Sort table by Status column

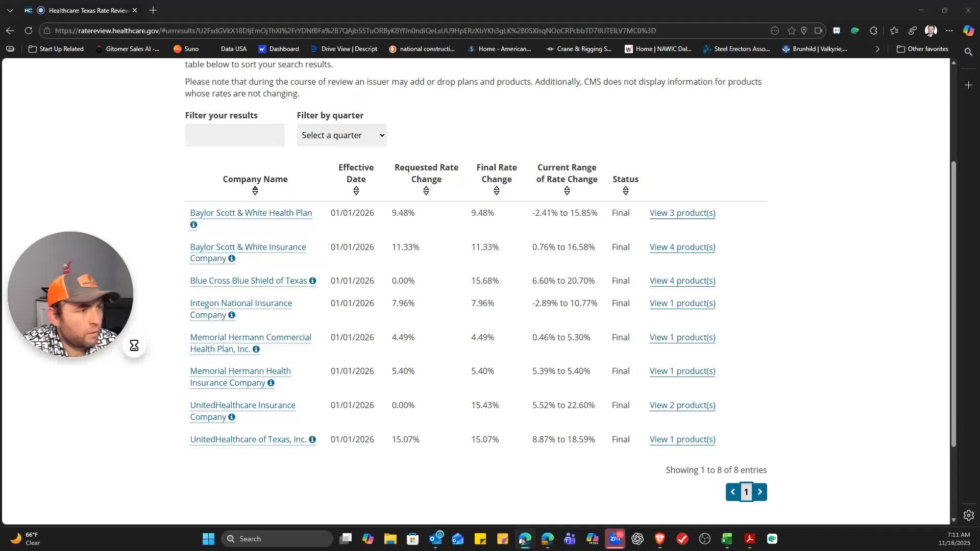tap(626, 191)
